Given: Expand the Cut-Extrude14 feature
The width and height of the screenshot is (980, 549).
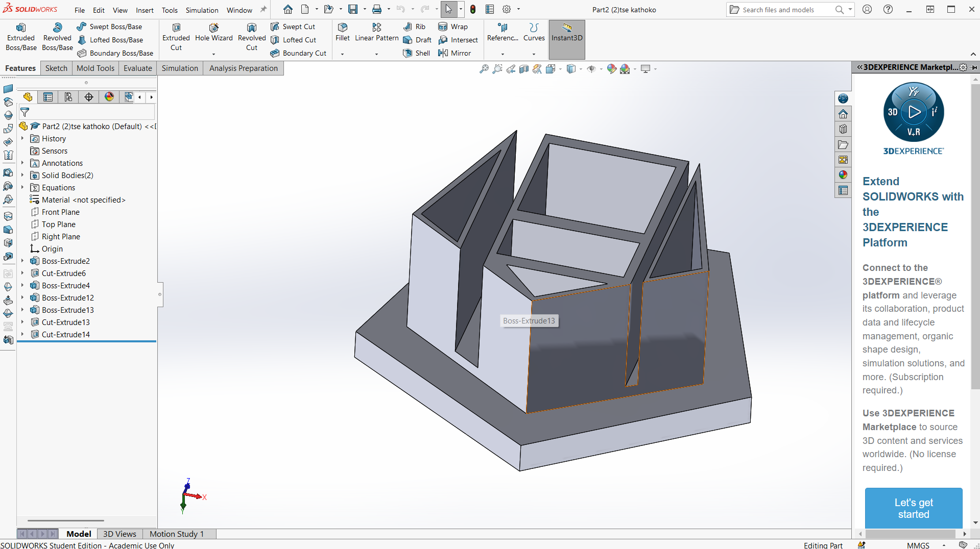Looking at the screenshot, I should point(22,334).
